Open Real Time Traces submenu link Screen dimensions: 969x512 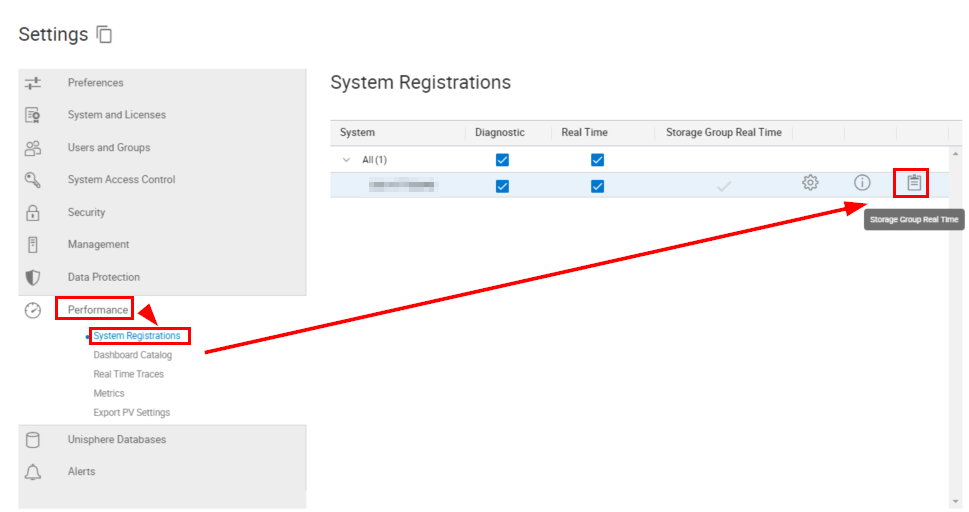[129, 374]
